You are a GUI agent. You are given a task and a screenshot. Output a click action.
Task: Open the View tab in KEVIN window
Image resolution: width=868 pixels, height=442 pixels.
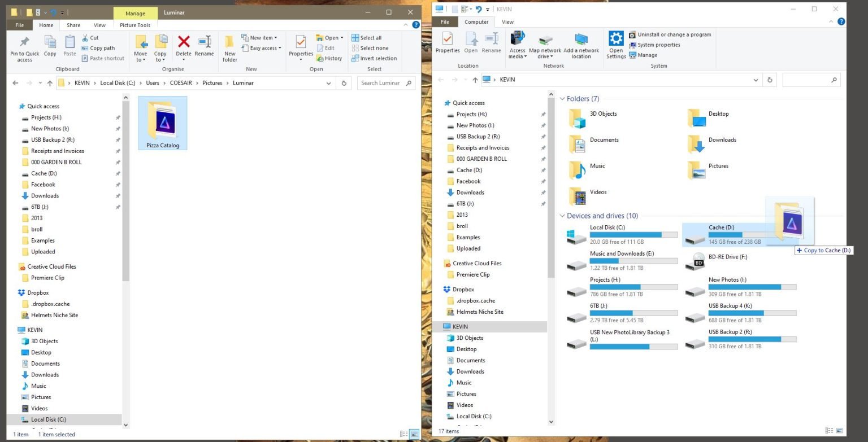click(507, 22)
